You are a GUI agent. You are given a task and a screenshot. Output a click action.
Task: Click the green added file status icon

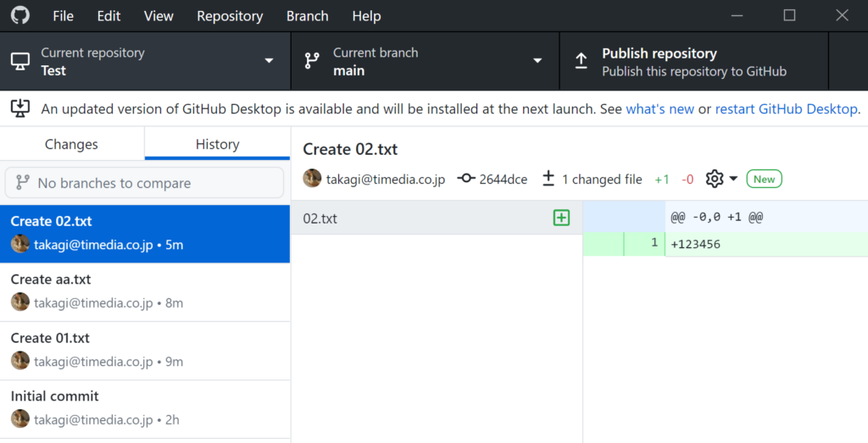coord(561,218)
